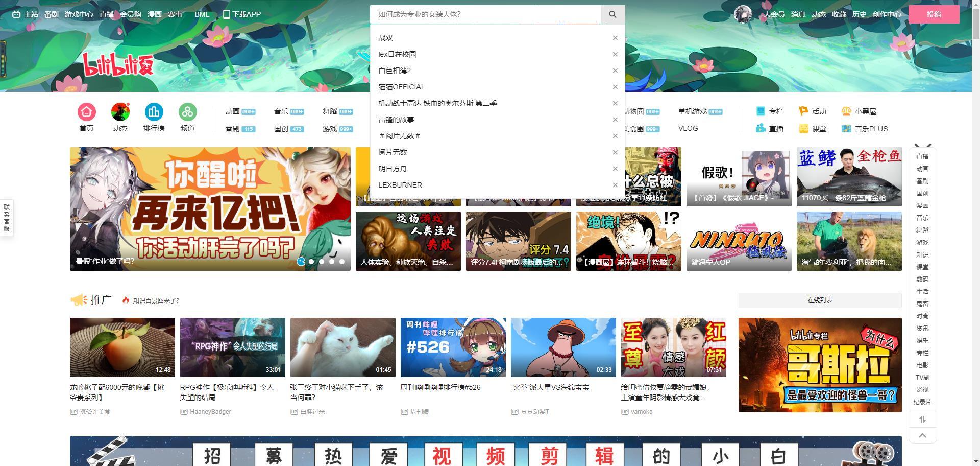Click 联系客服 side tab
The width and height of the screenshot is (980, 466).
click(7, 218)
